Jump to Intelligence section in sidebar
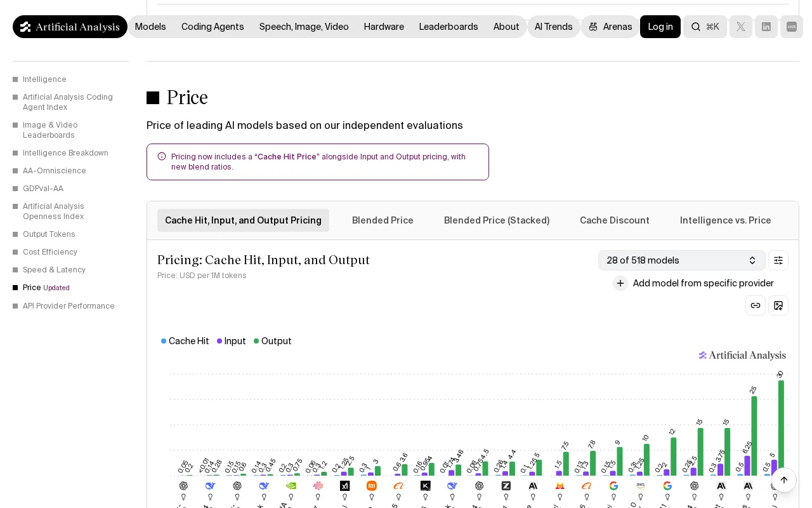 (44, 79)
